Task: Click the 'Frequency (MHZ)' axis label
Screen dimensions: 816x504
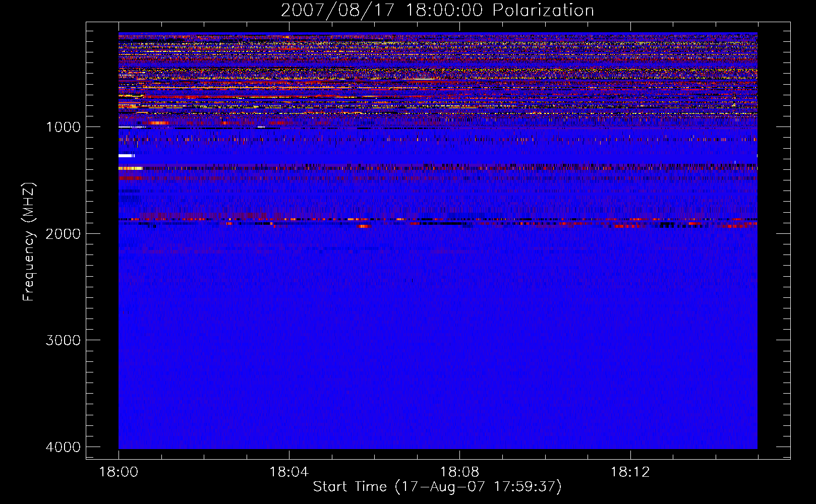Action: (x=29, y=242)
